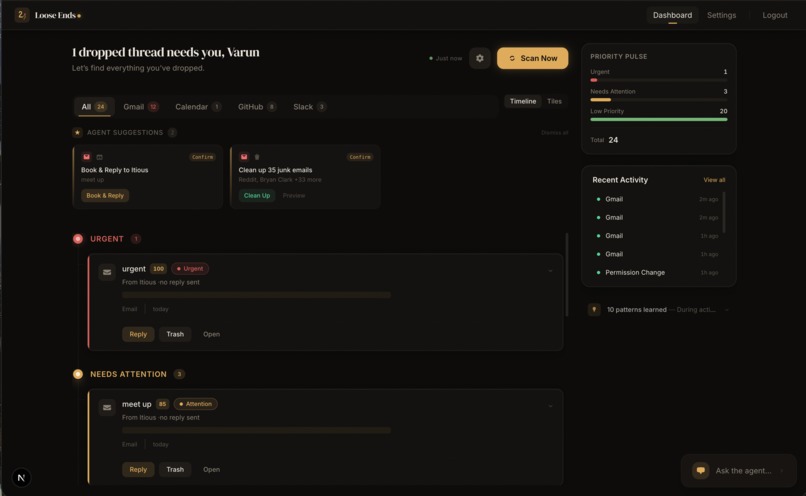
Task: Confirm the Book & Reply suggestion
Action: pos(203,157)
